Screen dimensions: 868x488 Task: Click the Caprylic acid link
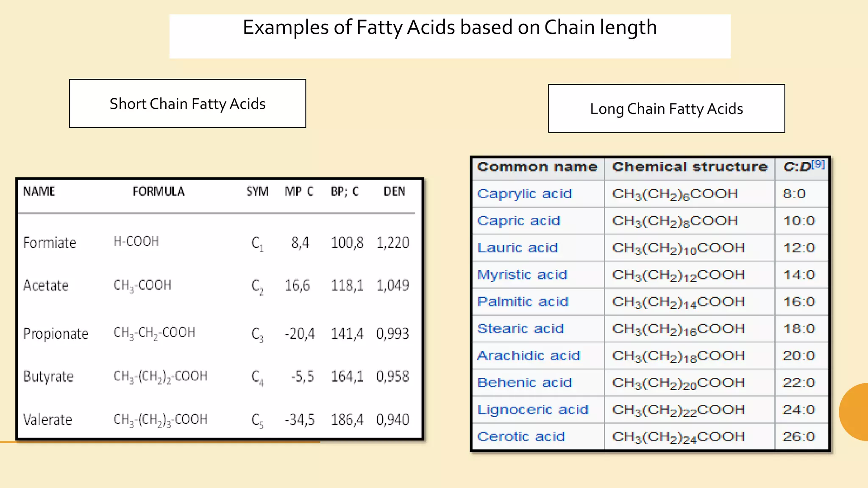525,194
